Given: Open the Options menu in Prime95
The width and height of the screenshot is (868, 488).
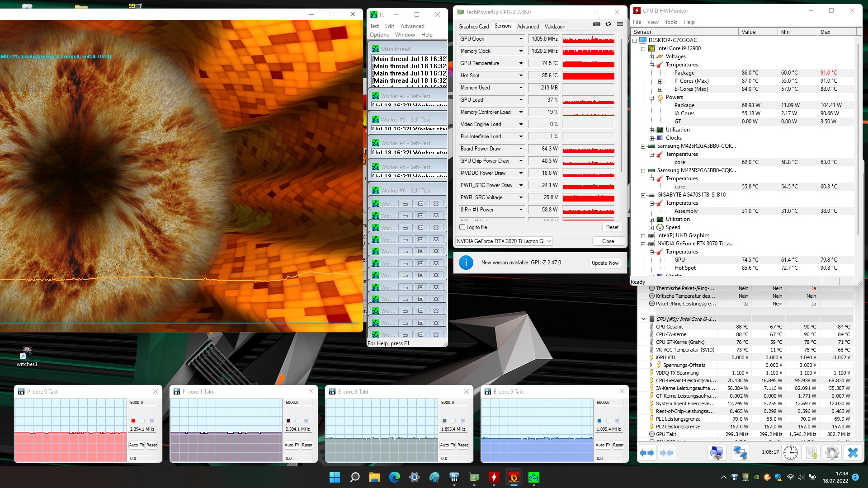Looking at the screenshot, I should 379,35.
